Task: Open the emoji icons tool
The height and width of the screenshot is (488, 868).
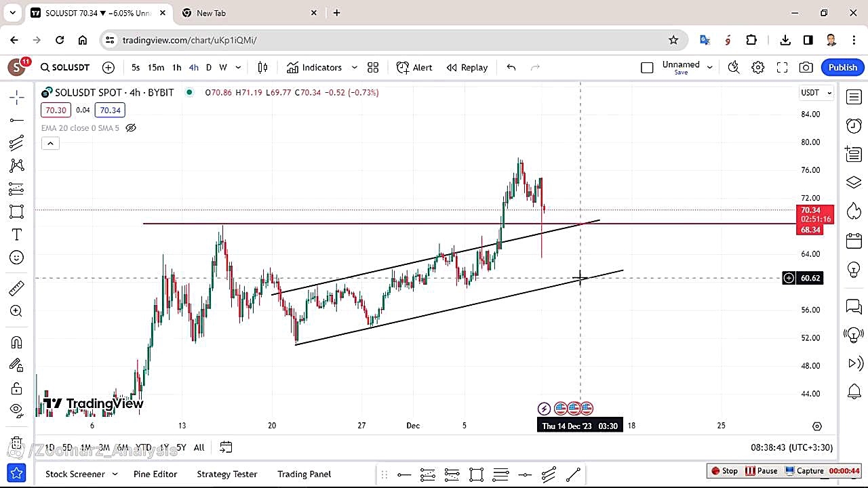Action: click(17, 258)
